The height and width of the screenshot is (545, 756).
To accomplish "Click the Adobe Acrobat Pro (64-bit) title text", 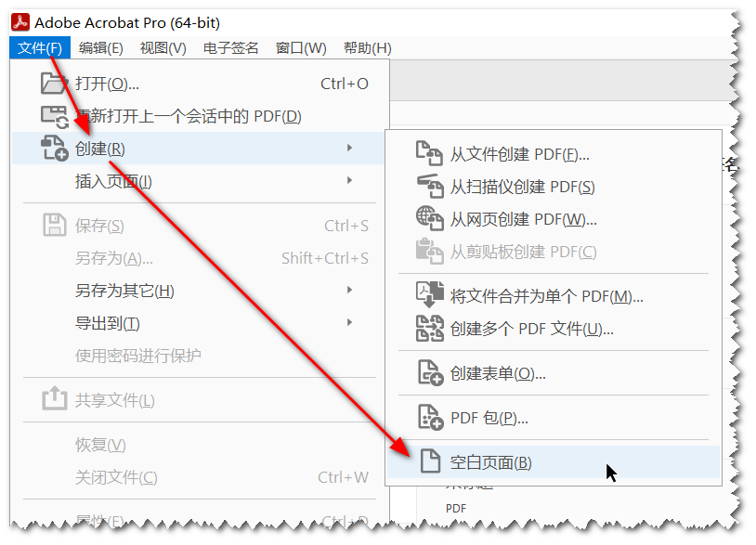I will point(127,22).
